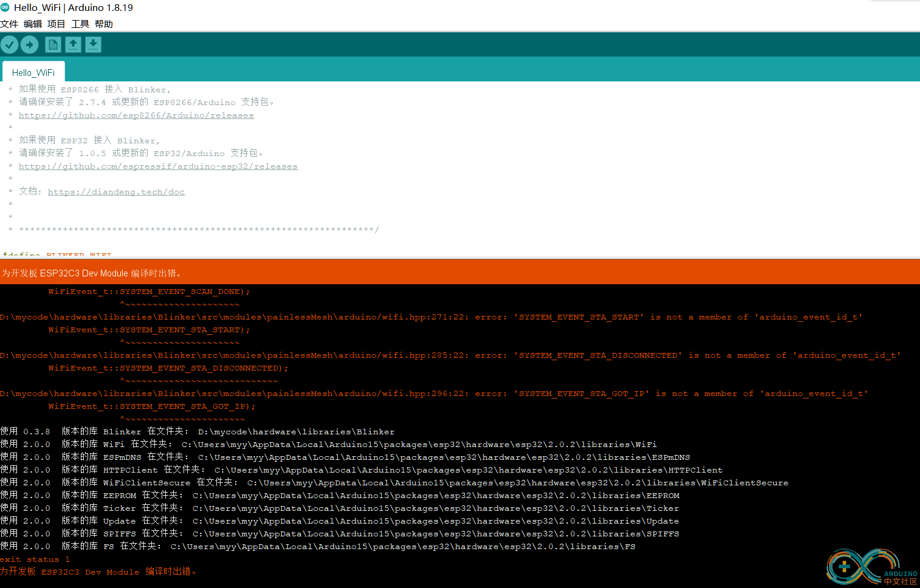Image resolution: width=920 pixels, height=588 pixels.
Task: Click the 'exit status 1' line
Action: pos(35,559)
